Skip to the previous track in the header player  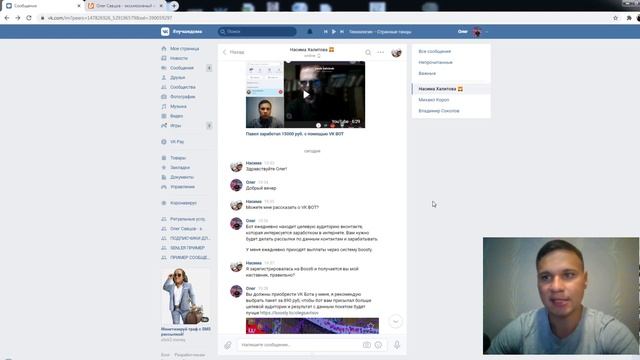click(x=326, y=31)
